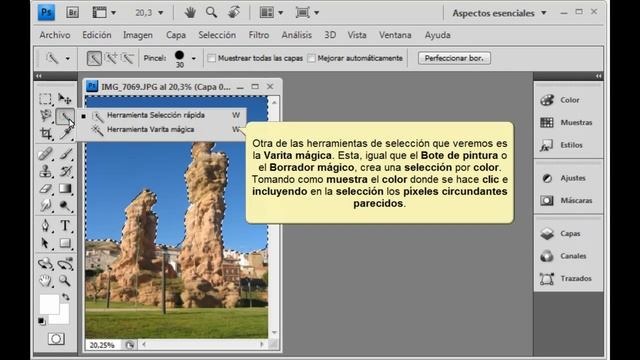Open the Archivo menu

[x=55, y=35]
